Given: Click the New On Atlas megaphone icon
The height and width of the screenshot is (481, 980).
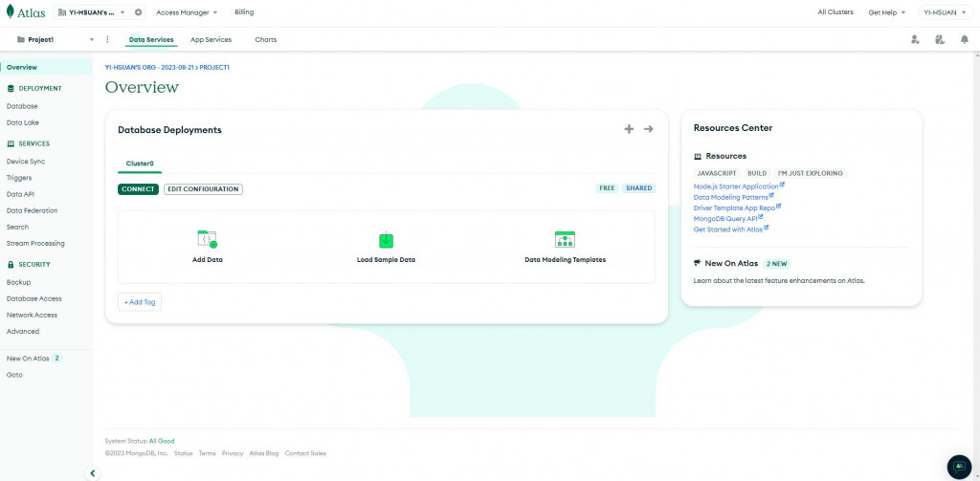Looking at the screenshot, I should click(698, 263).
